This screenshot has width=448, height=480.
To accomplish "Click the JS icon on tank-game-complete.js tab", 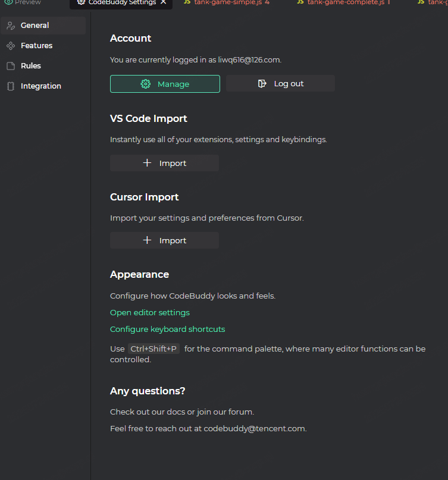I will [x=300, y=2].
